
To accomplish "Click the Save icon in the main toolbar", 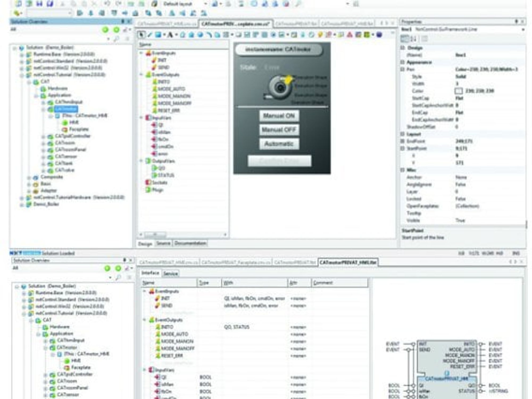I will click(x=39, y=4).
